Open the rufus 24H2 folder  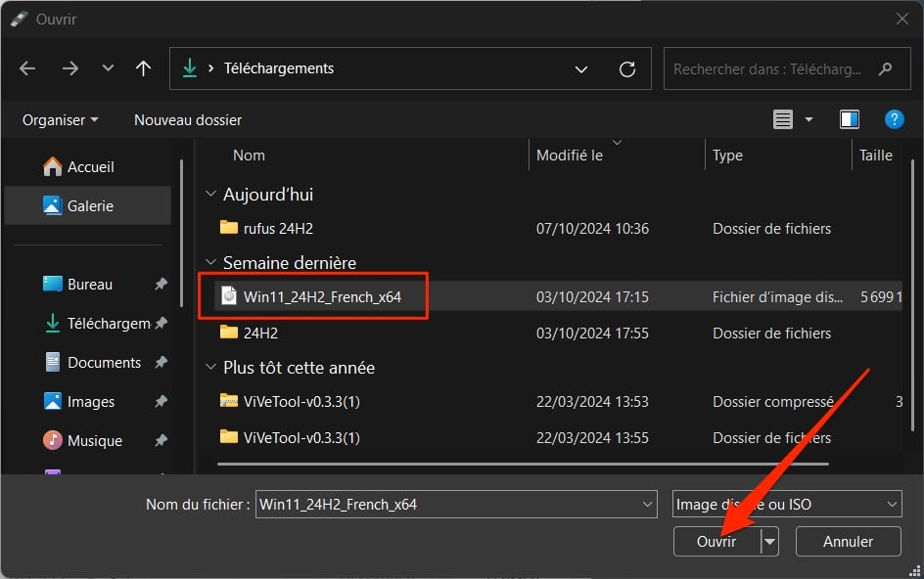pos(278,228)
